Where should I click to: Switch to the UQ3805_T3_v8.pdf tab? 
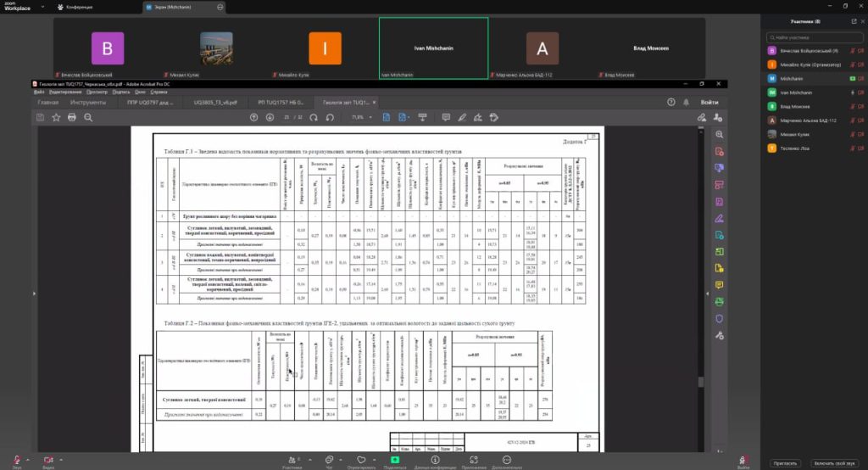pyautogui.click(x=212, y=103)
